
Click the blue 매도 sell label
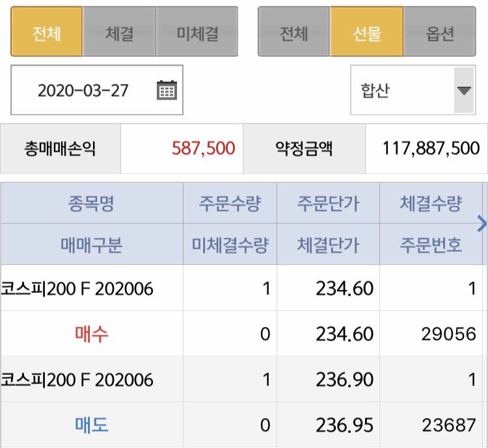tap(91, 425)
